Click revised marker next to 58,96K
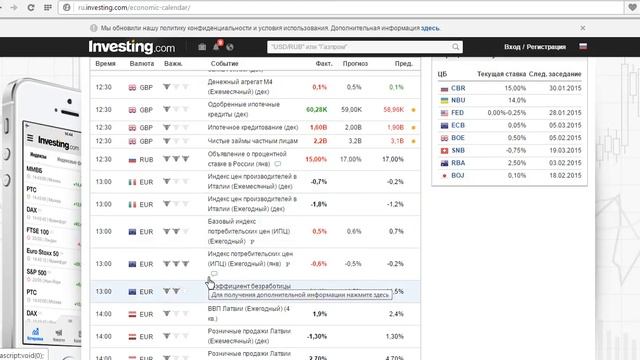This screenshot has width=640, height=360. click(x=413, y=110)
